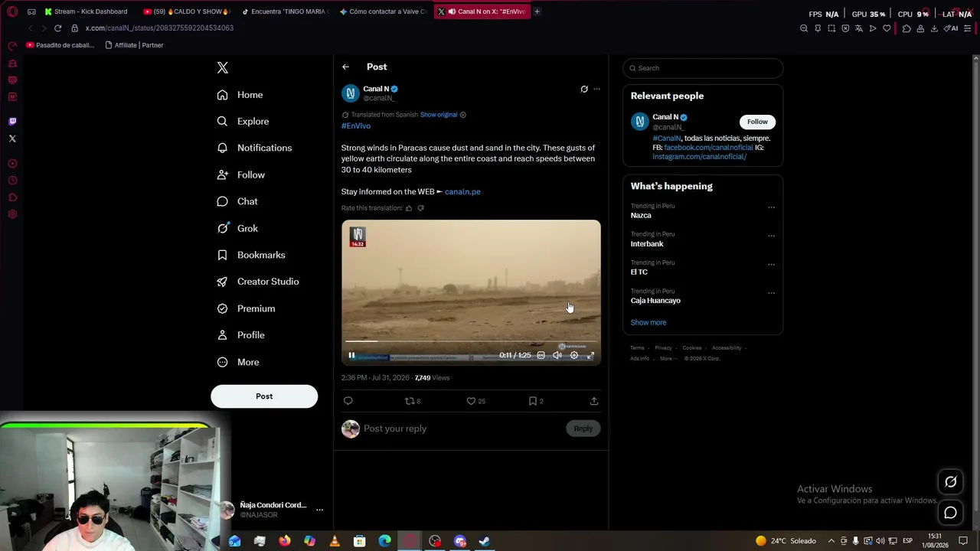Switch to Kick Dashboard browser tab
The height and width of the screenshot is (551, 980).
(x=86, y=11)
